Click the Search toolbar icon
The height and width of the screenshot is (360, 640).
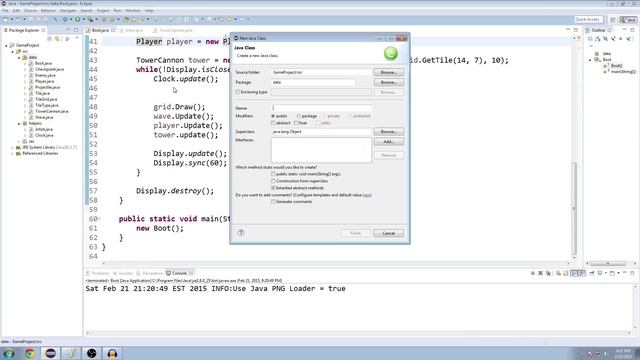141,19
